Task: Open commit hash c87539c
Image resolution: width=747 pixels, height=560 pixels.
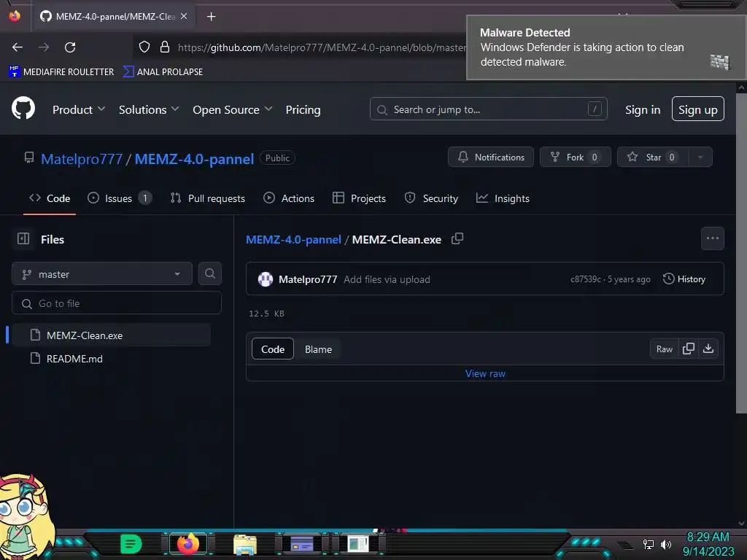Action: click(x=586, y=279)
